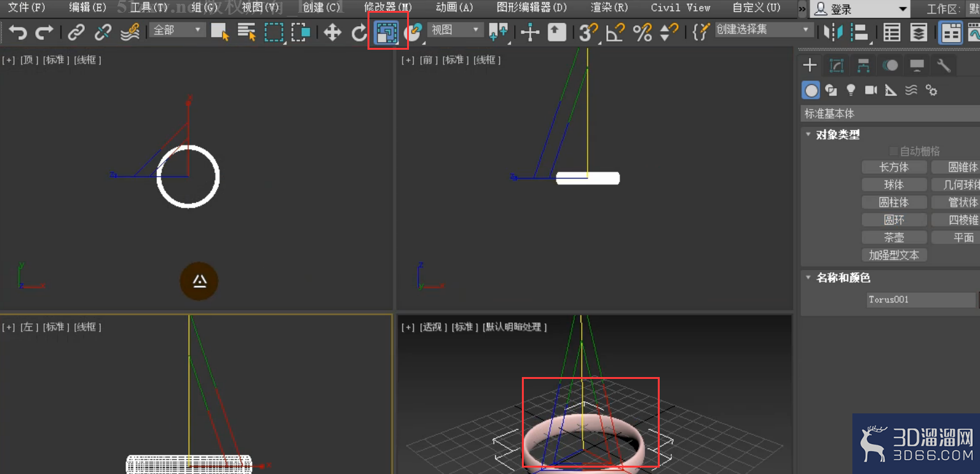Activate the Select and Move tool

pyautogui.click(x=332, y=33)
